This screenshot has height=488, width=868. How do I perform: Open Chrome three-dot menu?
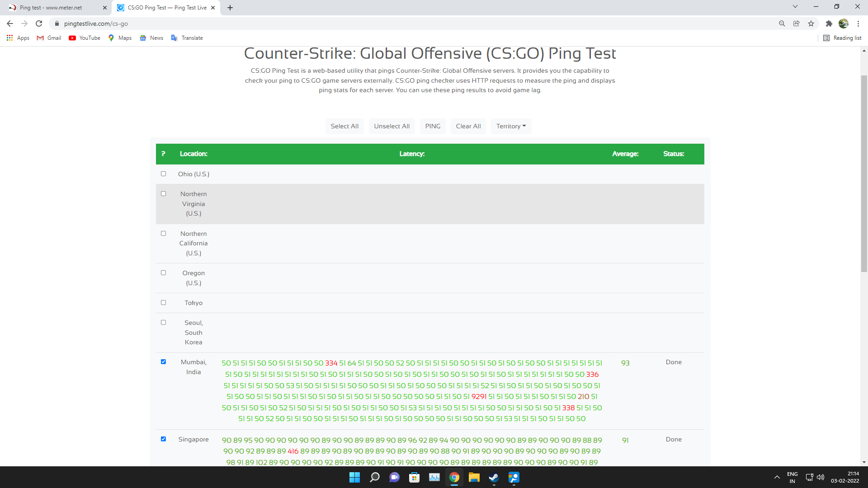tap(858, 23)
